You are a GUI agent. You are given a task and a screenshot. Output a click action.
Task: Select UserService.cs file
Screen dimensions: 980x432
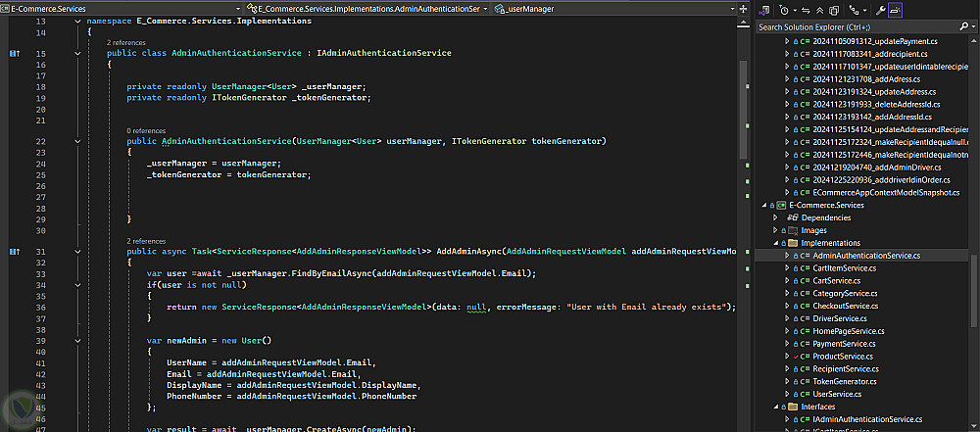[x=837, y=394]
